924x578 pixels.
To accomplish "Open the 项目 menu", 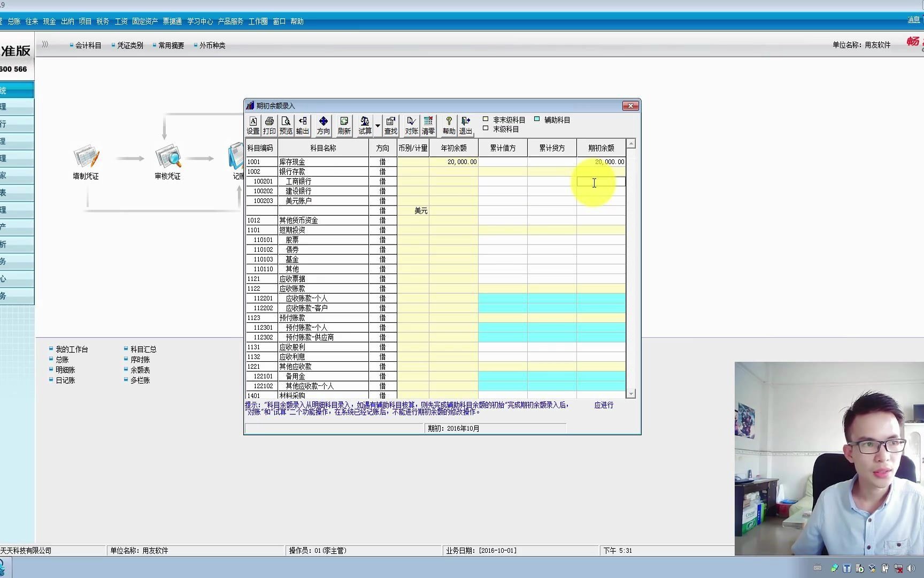I will 85,21.
